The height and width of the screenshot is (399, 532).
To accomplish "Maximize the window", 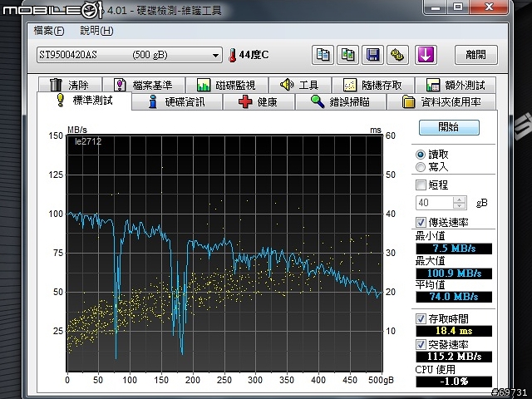I will (458, 7).
